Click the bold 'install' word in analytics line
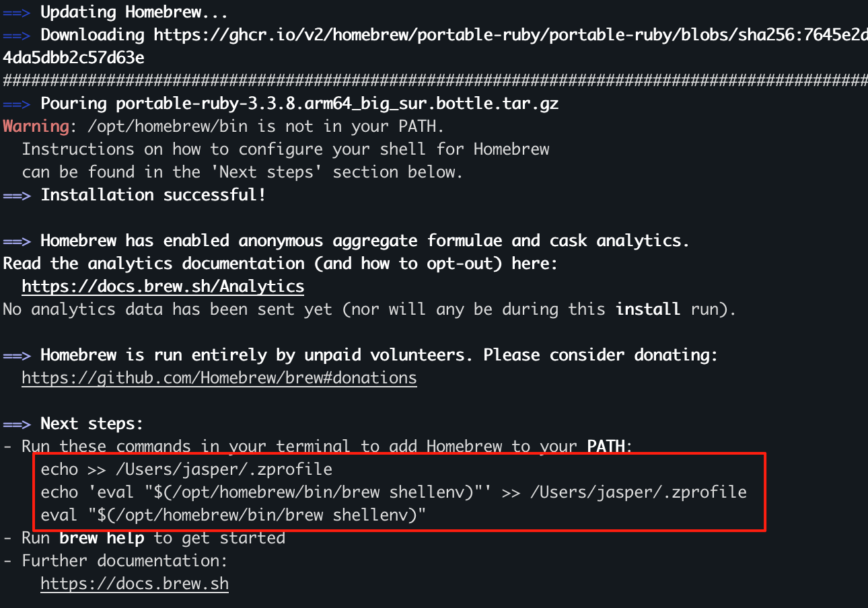Image resolution: width=868 pixels, height=608 pixels. (x=648, y=309)
